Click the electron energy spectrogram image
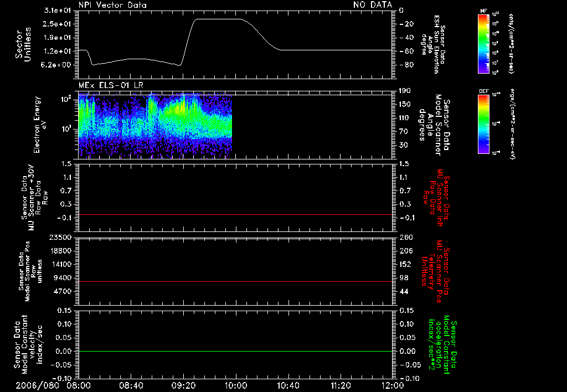The image size is (567, 392). pyautogui.click(x=155, y=126)
